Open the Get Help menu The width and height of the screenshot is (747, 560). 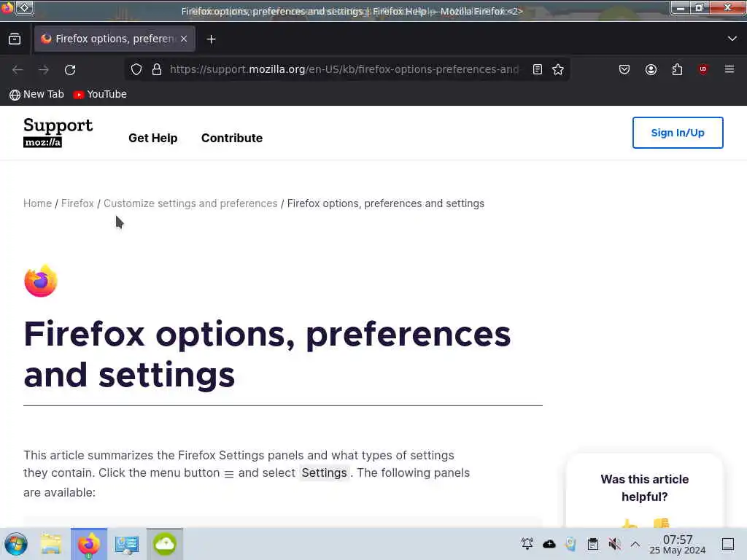[153, 138]
